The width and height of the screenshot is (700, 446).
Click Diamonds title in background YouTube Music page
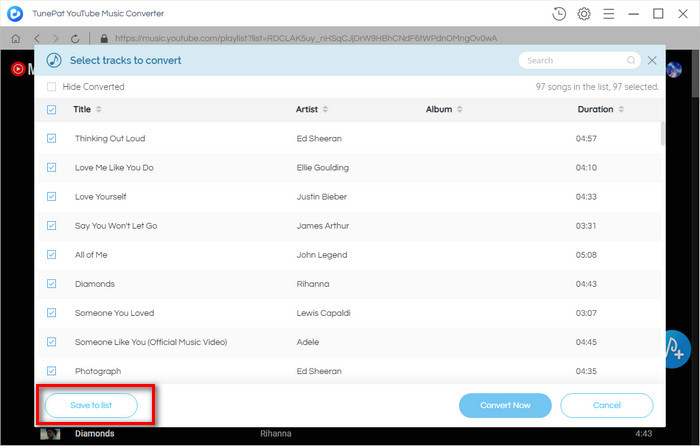point(95,433)
